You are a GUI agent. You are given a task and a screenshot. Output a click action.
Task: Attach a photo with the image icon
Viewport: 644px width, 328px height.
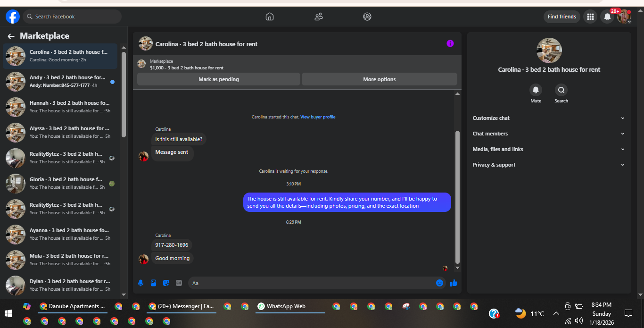point(153,283)
